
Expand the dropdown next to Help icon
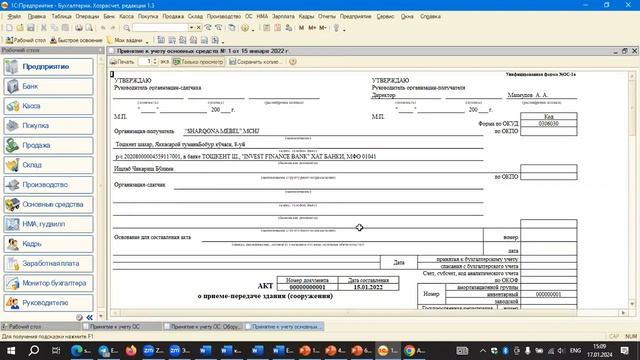pos(253,29)
